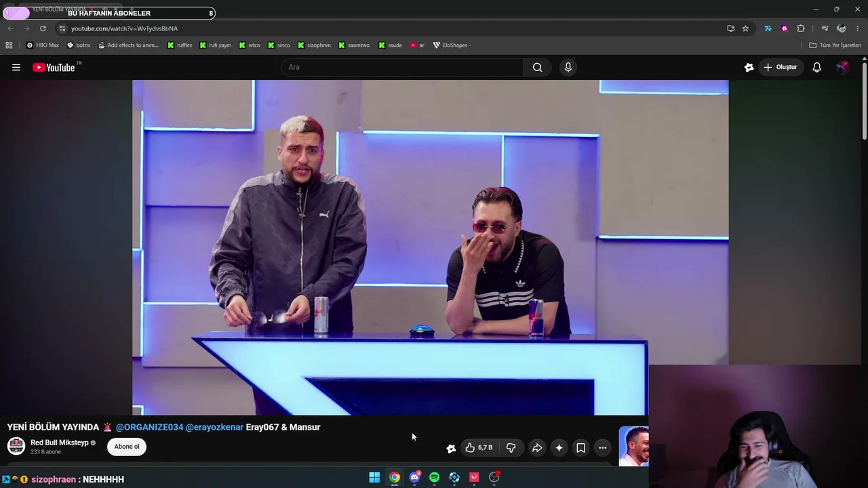Open YouTube notifications bell
The height and width of the screenshot is (488, 868).
(817, 67)
